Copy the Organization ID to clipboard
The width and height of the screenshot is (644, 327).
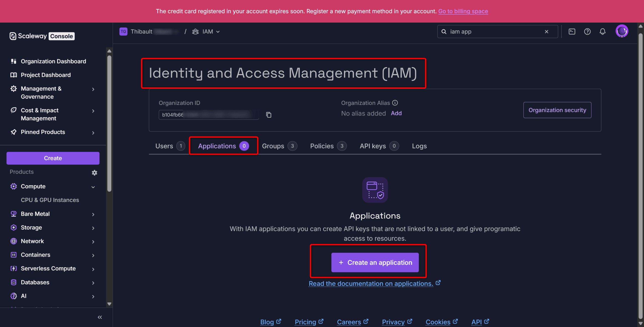[269, 115]
